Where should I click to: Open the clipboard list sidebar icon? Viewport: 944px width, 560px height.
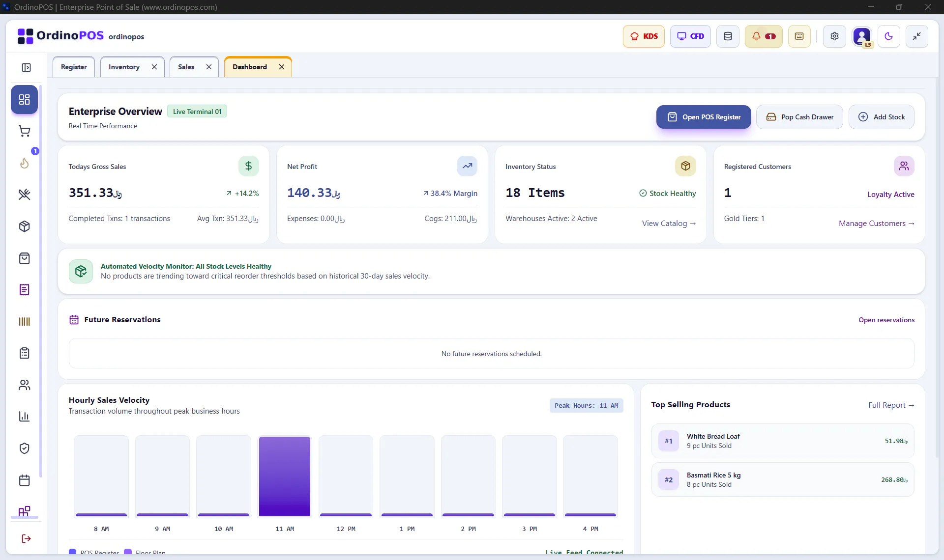click(24, 353)
